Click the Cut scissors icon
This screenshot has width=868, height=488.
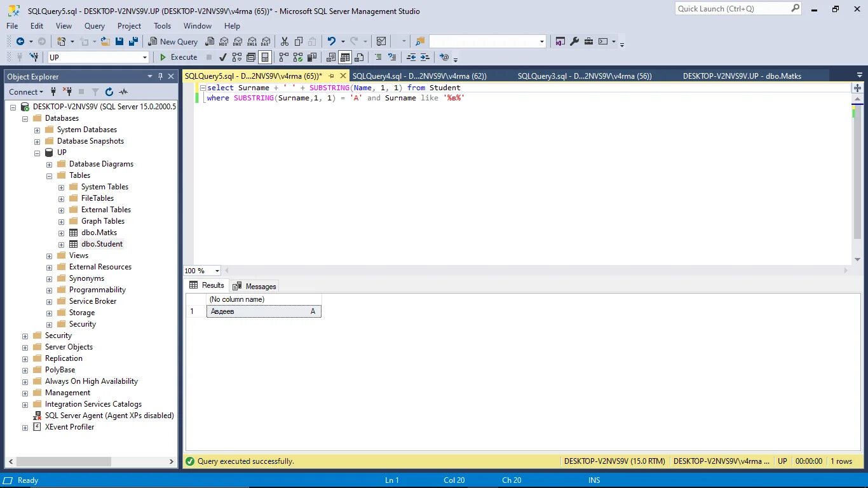point(284,41)
